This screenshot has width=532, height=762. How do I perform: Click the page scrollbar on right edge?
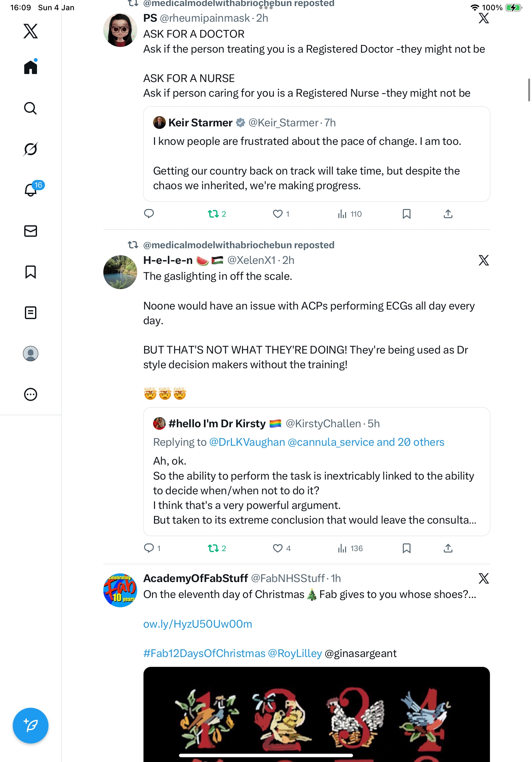point(529,90)
